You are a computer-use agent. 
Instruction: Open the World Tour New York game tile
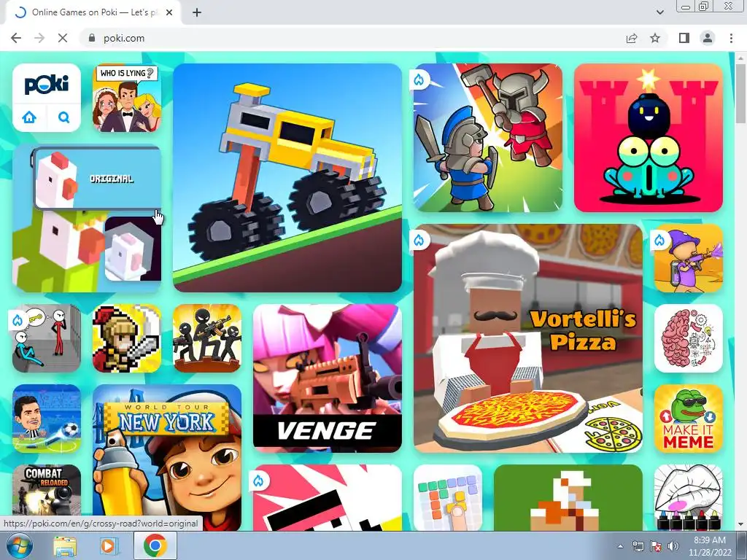(x=167, y=457)
